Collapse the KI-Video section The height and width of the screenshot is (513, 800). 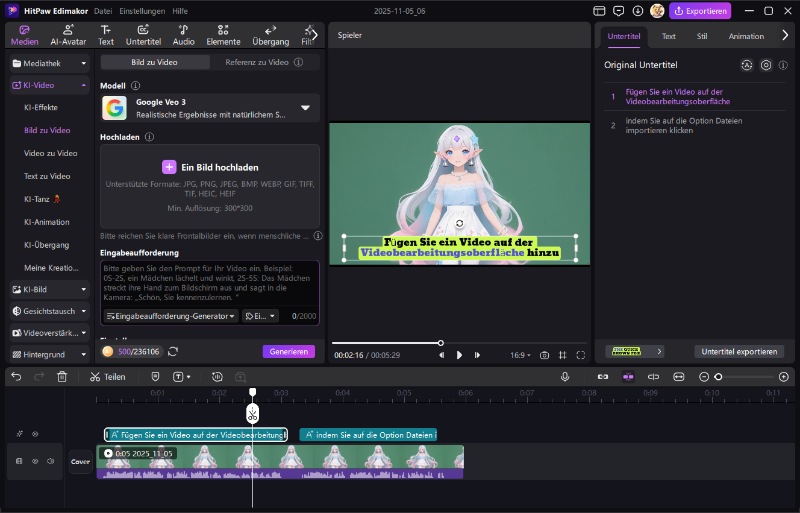click(49, 85)
